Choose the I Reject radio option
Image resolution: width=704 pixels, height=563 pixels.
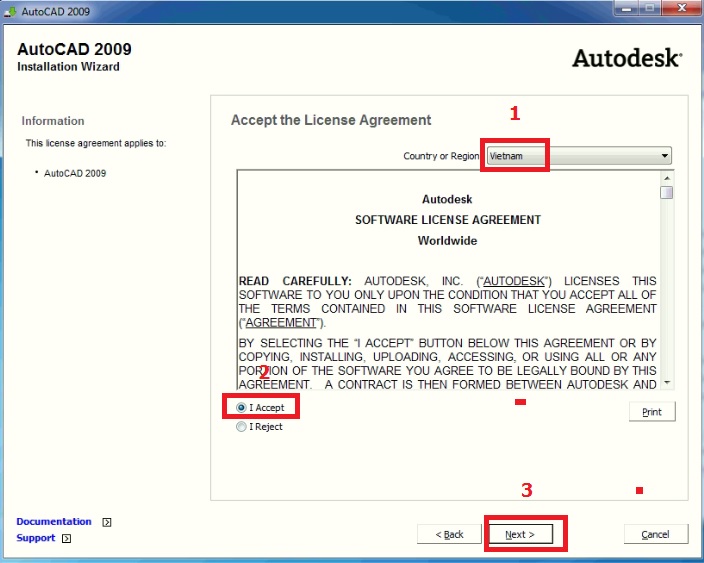242,427
